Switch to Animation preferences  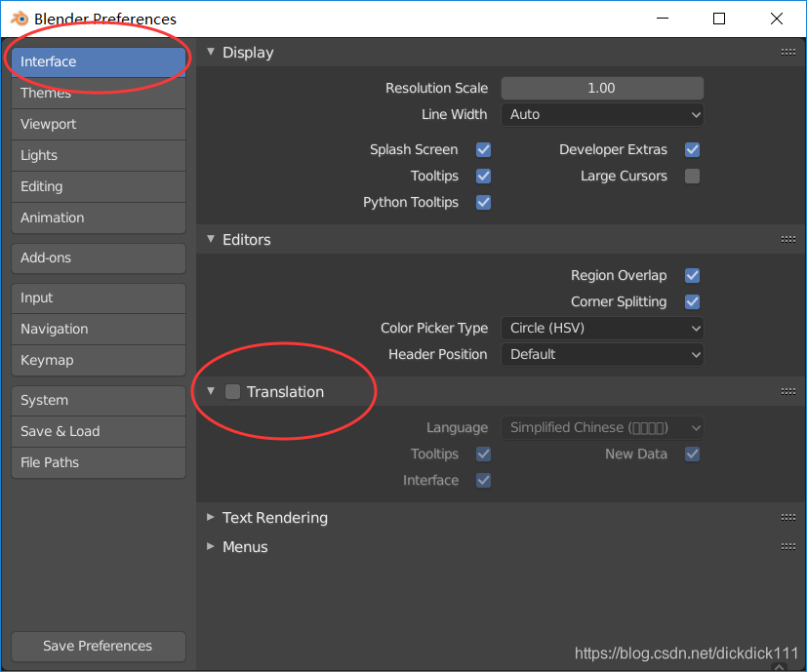99,217
